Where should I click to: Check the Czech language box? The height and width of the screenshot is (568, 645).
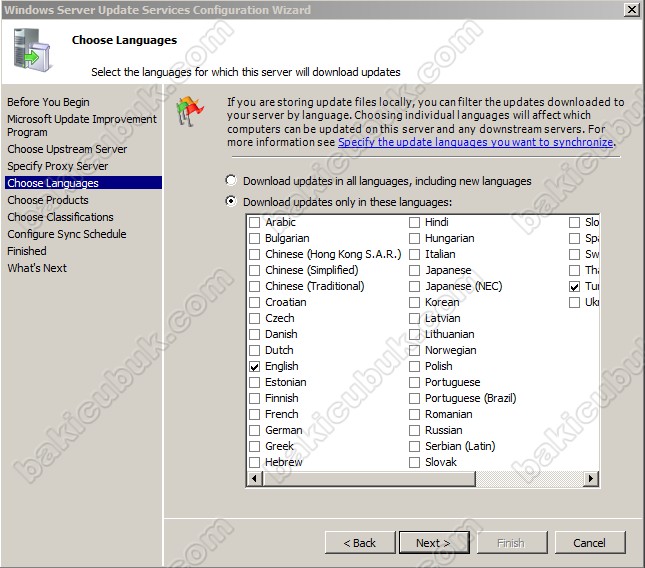pos(255,318)
